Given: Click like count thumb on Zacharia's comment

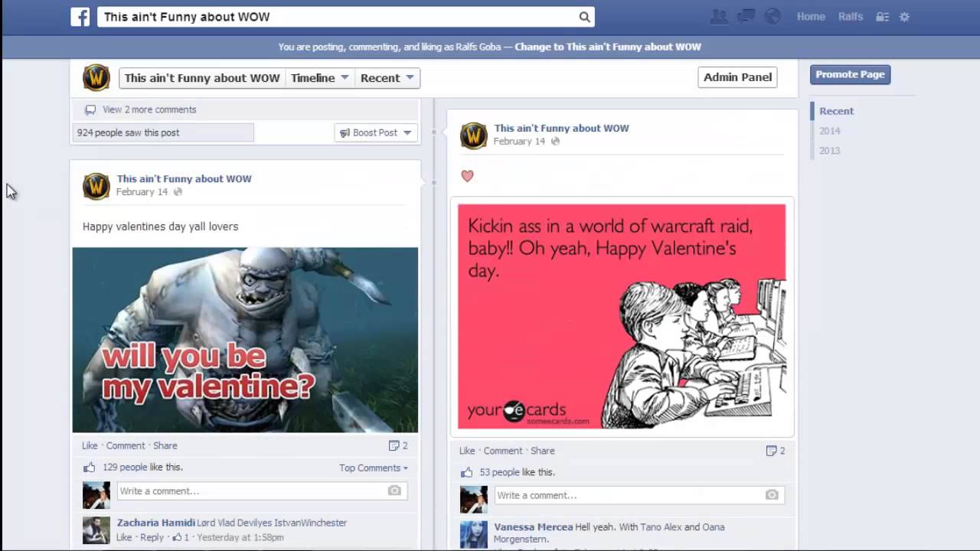Looking at the screenshot, I should 177,537.
